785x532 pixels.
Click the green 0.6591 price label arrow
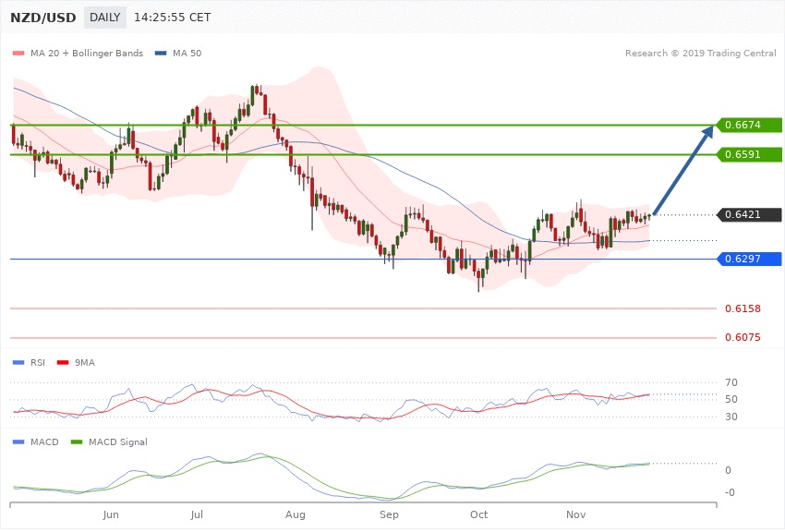click(x=748, y=154)
